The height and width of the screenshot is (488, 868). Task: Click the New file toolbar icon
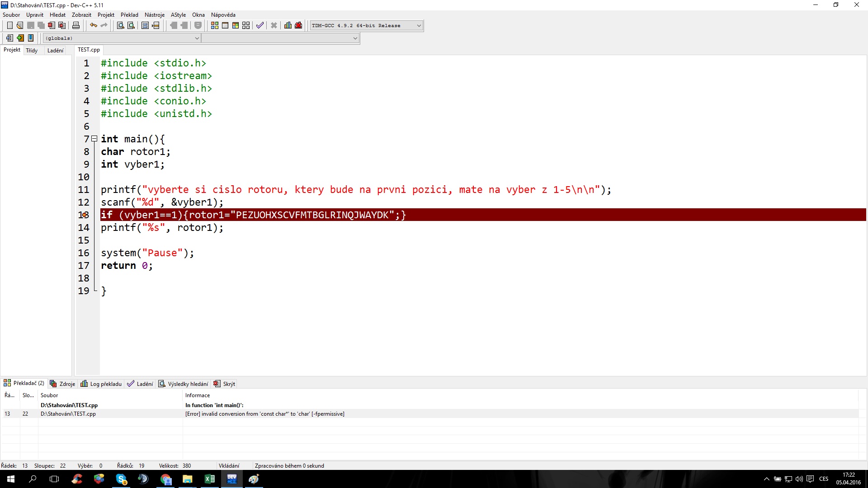point(9,25)
